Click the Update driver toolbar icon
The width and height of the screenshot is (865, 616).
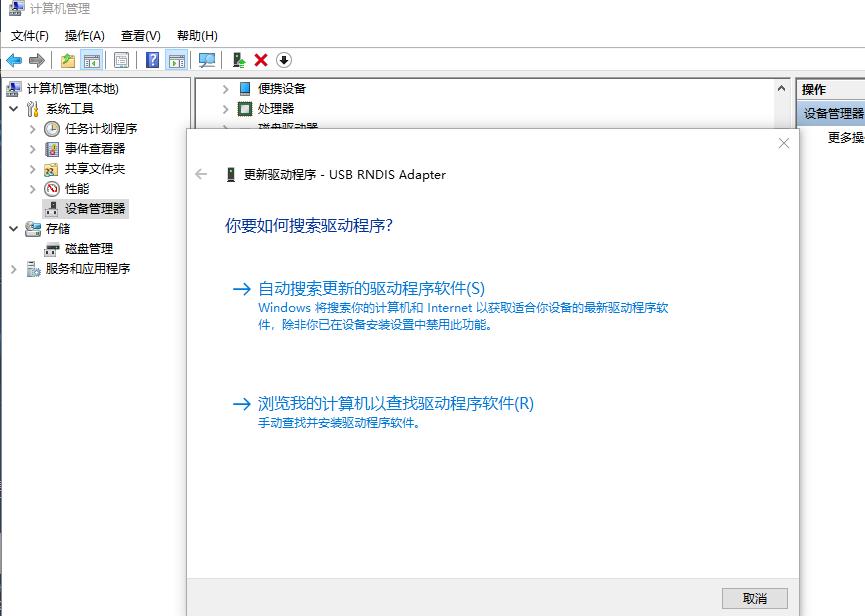coord(238,60)
